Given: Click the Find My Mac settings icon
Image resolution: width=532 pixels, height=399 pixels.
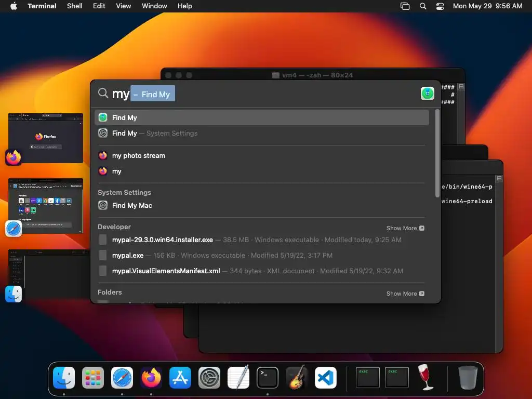Looking at the screenshot, I should [103, 205].
